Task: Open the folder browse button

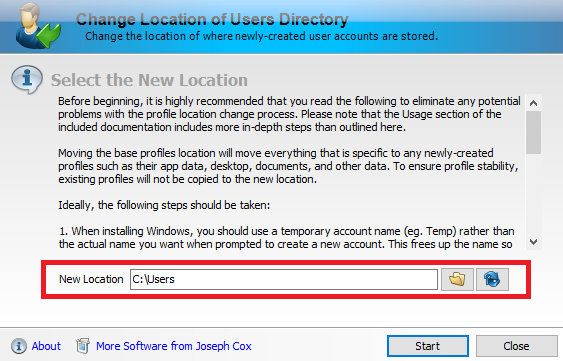Action: pyautogui.click(x=457, y=279)
